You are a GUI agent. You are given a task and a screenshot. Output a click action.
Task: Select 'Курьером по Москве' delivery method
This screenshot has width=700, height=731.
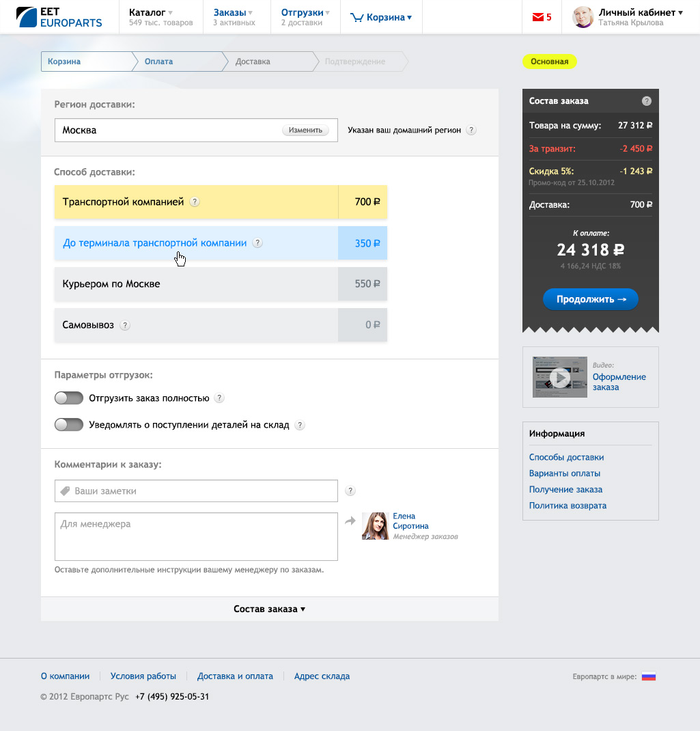coord(221,284)
